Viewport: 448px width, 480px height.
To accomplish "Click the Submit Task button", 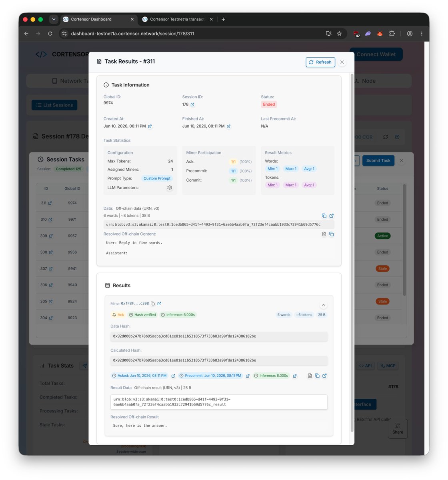I will 378,160.
